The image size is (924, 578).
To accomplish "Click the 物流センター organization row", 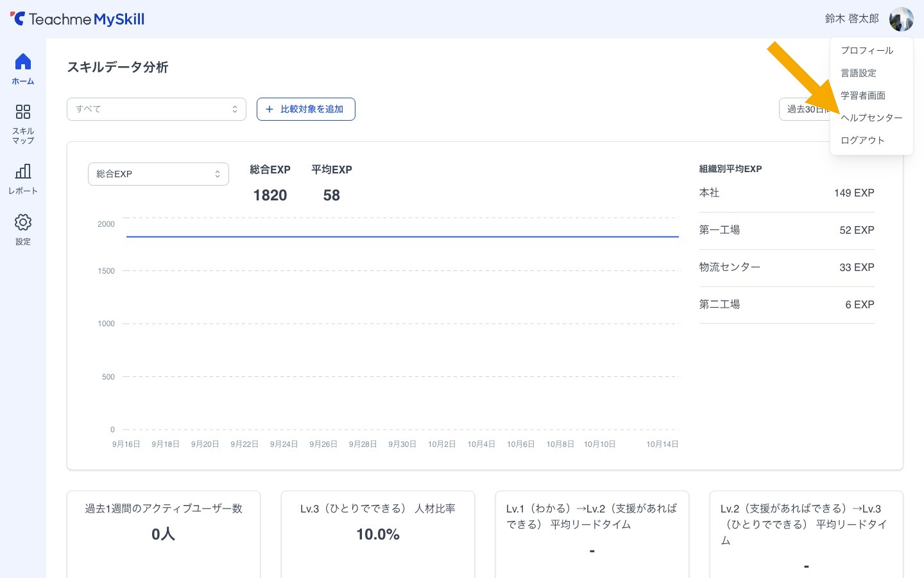I will pyautogui.click(x=787, y=268).
